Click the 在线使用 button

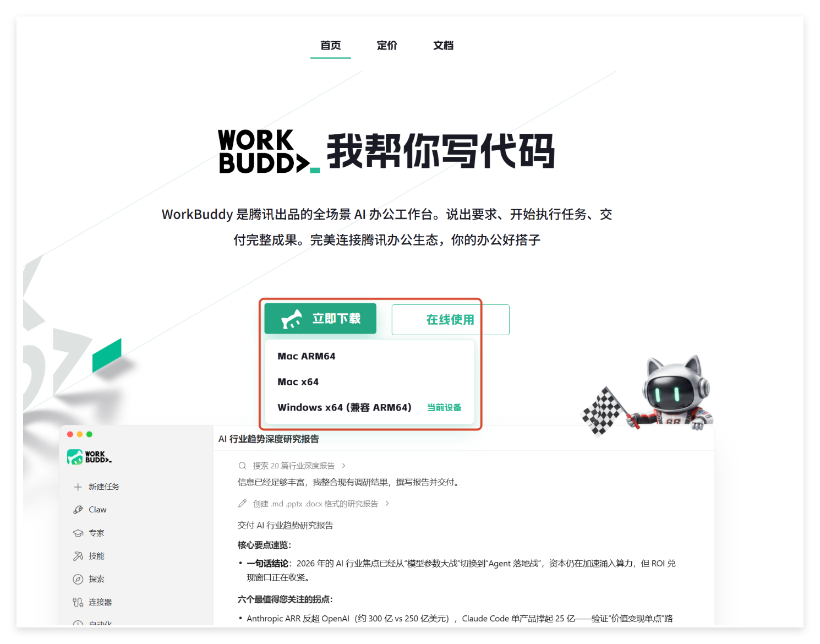[450, 320]
